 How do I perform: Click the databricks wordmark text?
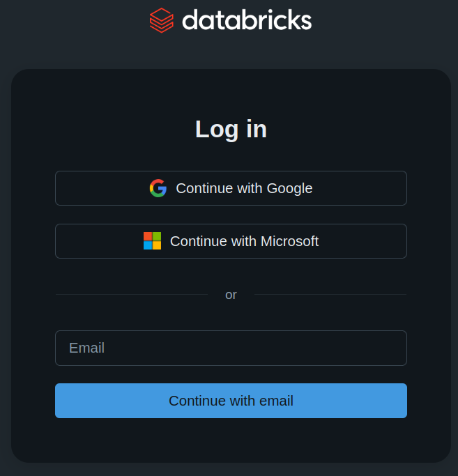247,20
